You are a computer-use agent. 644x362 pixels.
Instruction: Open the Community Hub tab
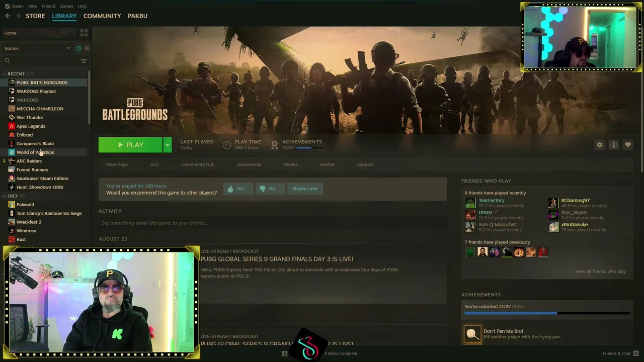pos(198,164)
